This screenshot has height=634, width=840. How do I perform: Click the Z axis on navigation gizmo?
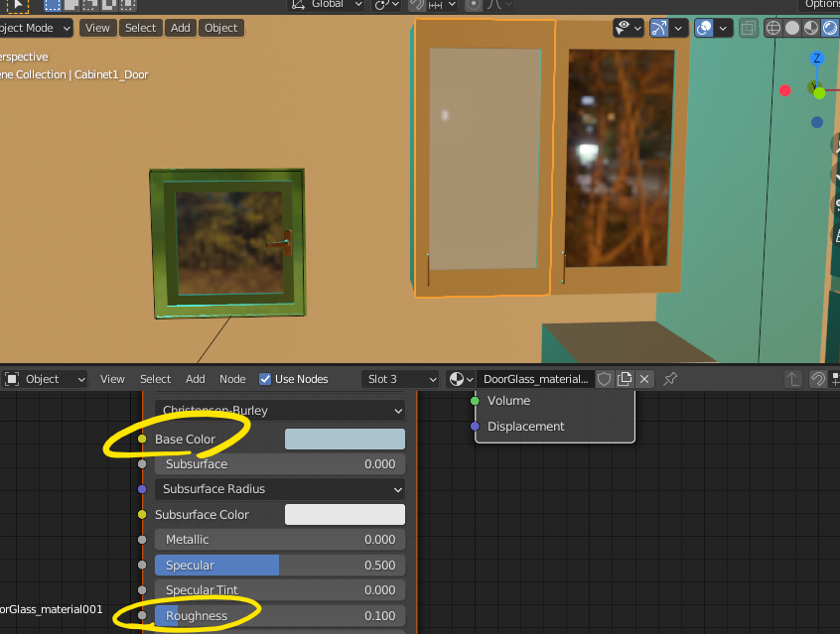coord(816,58)
